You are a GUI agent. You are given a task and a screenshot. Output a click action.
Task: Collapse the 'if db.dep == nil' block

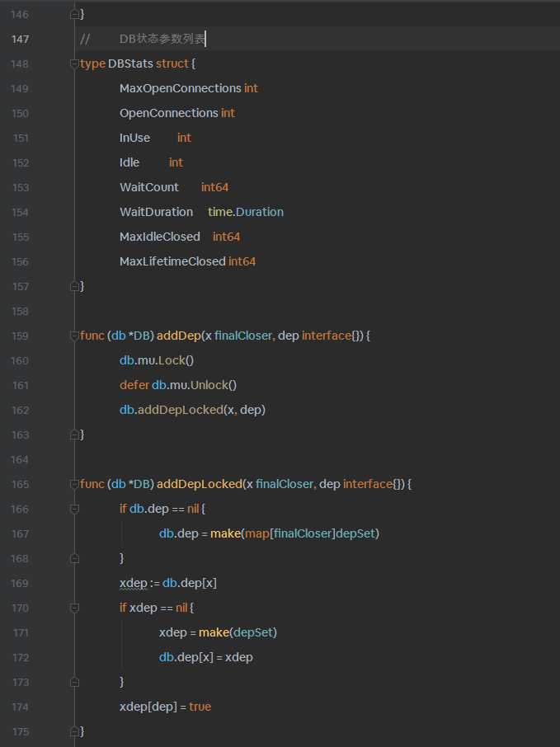(74, 510)
